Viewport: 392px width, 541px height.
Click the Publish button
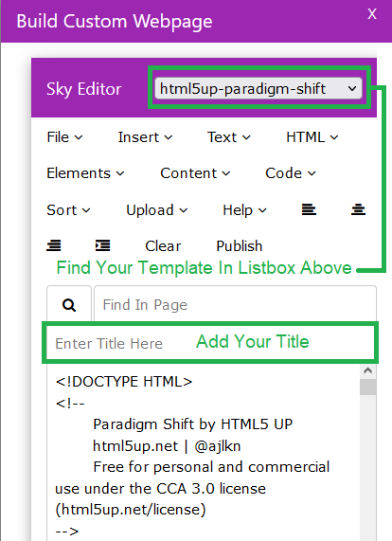pyautogui.click(x=240, y=246)
